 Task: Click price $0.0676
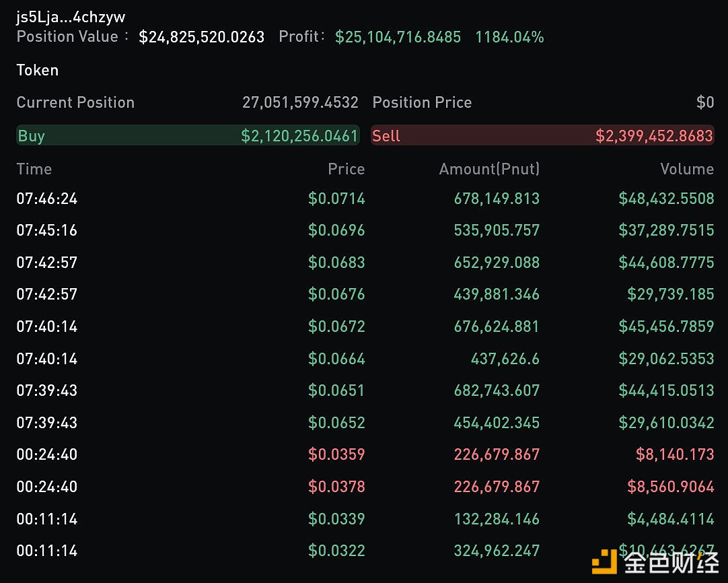pyautogui.click(x=336, y=294)
